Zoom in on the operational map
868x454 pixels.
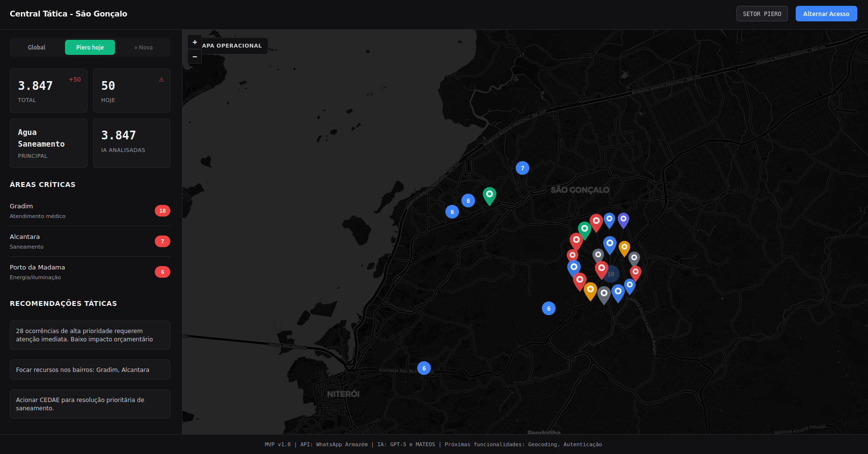pos(195,42)
